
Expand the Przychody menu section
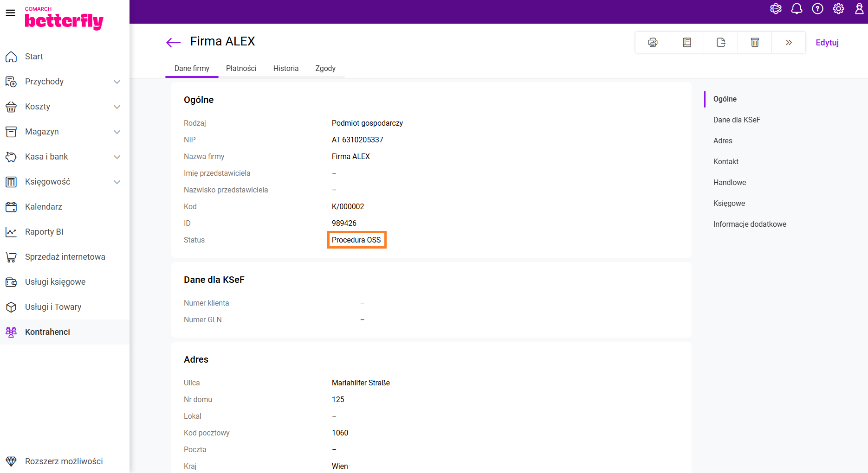point(117,82)
